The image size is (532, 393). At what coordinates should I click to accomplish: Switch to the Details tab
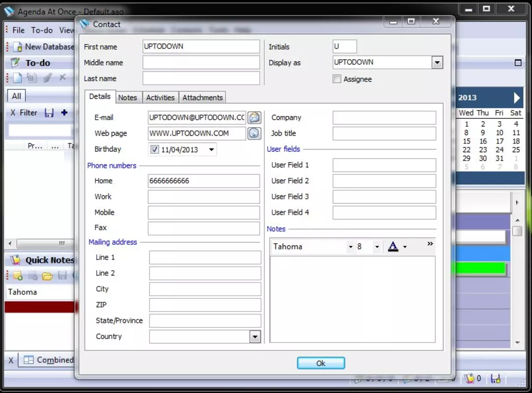100,97
